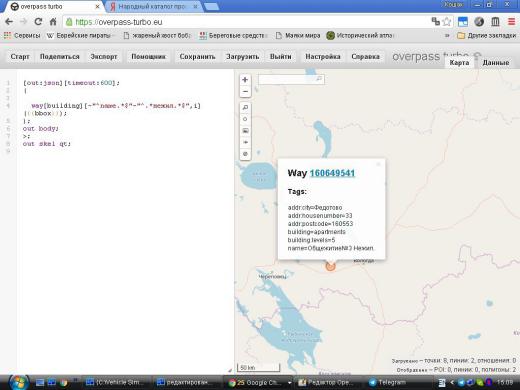
Task: Open the Way 160649541 link
Action: click(x=332, y=173)
